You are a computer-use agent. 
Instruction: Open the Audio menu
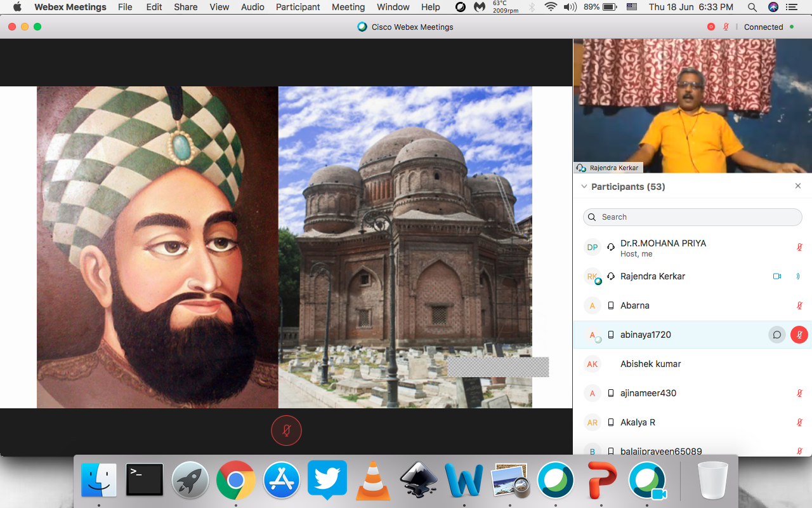pyautogui.click(x=252, y=7)
